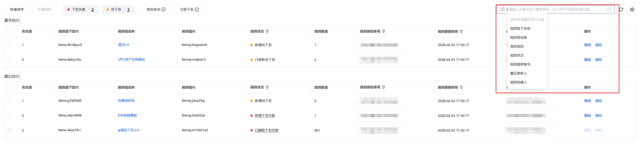Click the search filter icon in search box
Image resolution: width=644 pixels, height=149 pixels.
(x=502, y=9)
